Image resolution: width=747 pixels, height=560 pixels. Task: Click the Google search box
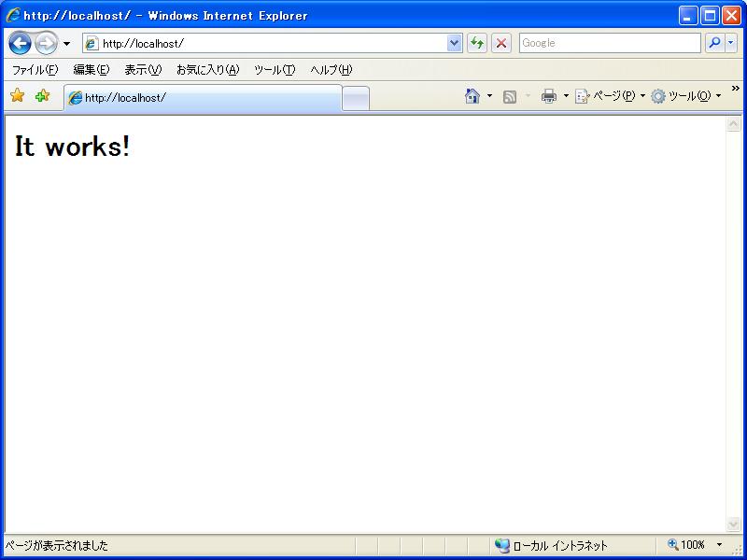click(610, 43)
